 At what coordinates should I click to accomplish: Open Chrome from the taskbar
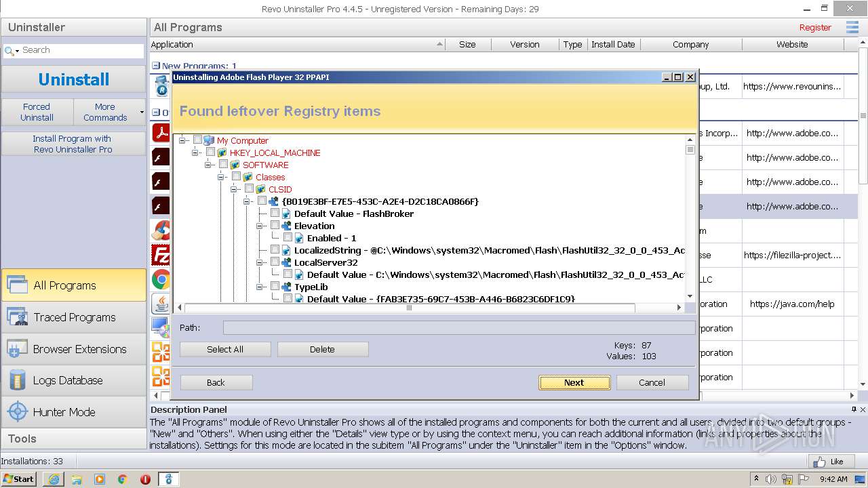(122, 479)
